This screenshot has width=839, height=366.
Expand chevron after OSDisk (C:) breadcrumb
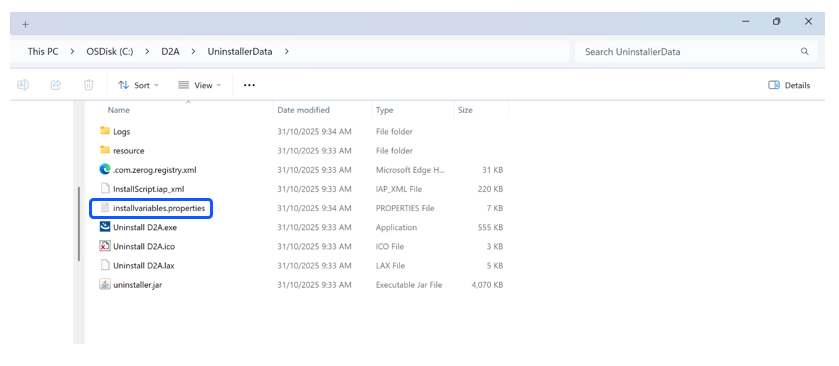click(147, 52)
